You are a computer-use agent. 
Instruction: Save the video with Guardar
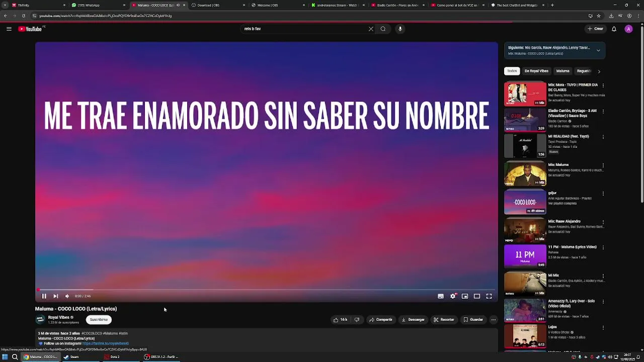[x=473, y=320]
